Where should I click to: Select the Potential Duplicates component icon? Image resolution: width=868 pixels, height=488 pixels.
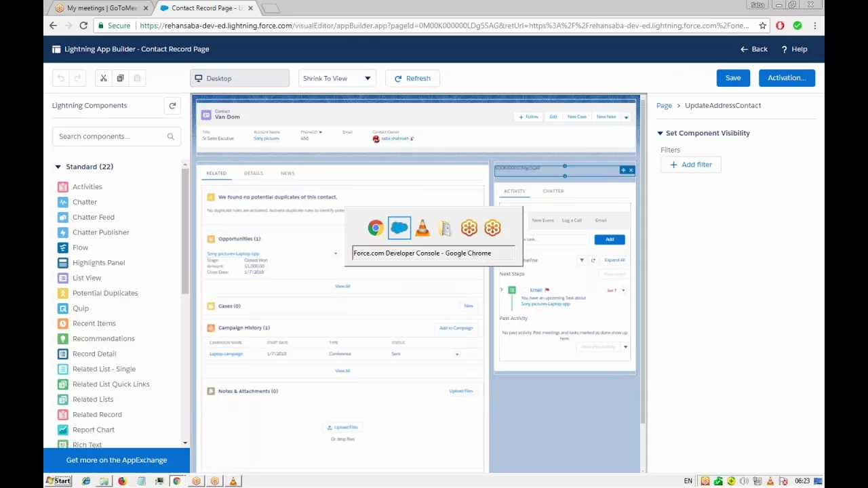coord(63,293)
